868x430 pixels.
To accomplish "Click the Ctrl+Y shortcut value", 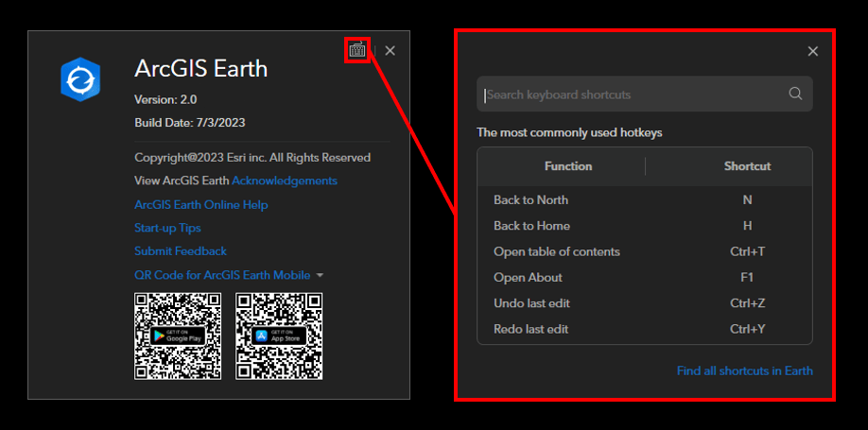I will click(x=747, y=329).
